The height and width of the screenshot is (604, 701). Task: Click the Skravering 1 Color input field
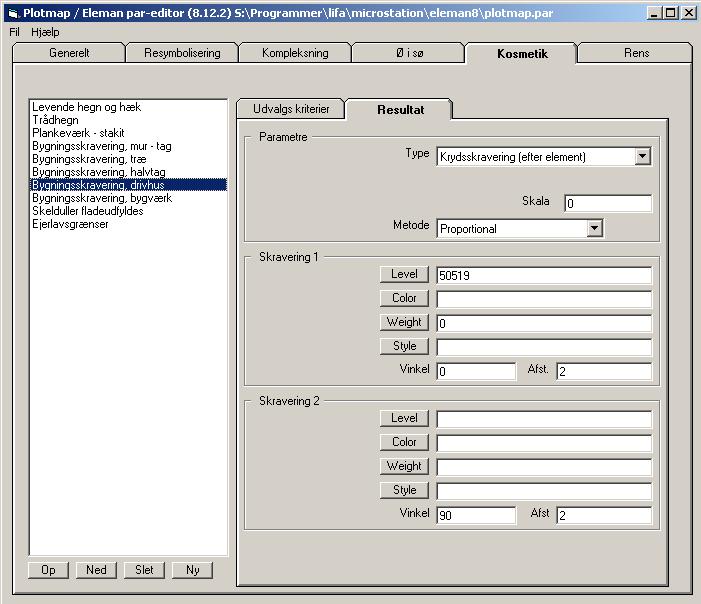pyautogui.click(x=544, y=299)
